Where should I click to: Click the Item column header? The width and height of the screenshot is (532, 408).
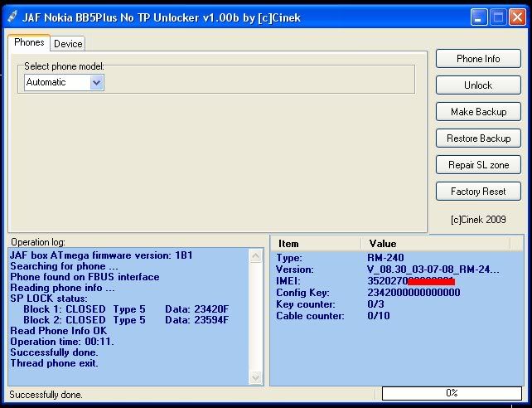316,244
